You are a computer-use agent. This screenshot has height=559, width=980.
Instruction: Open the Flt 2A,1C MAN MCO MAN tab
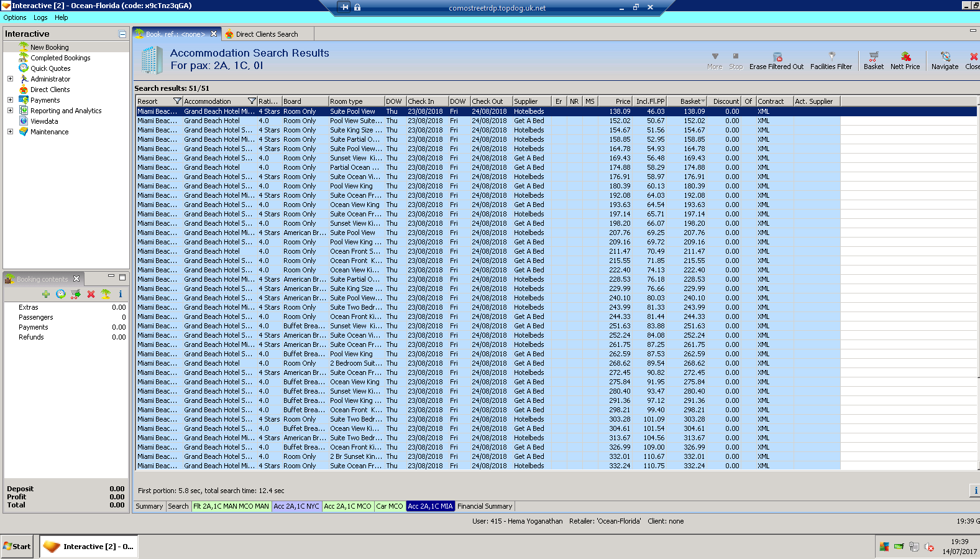(231, 506)
